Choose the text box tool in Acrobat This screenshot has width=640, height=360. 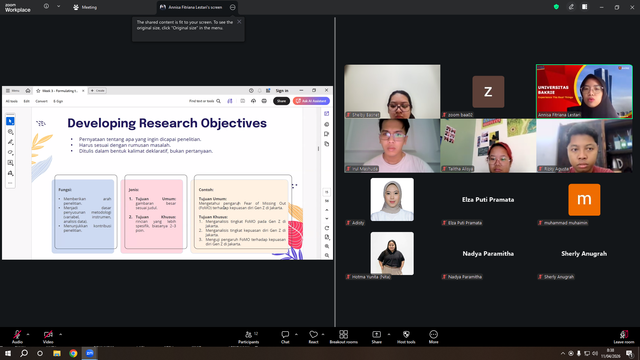[11, 163]
